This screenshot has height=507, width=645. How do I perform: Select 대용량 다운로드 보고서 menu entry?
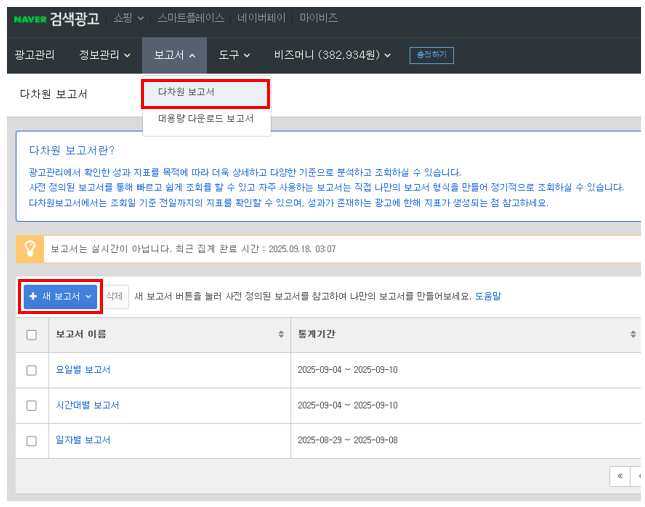point(206,118)
